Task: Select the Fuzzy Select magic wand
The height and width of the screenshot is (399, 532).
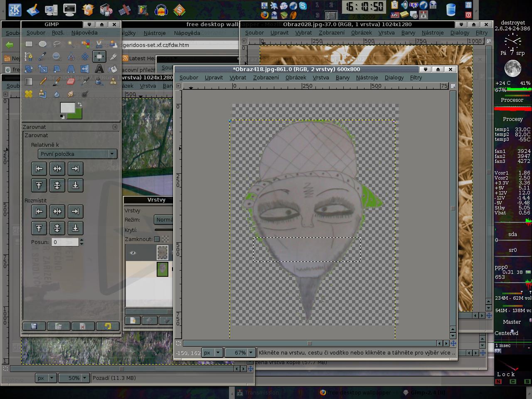Action: tap(71, 44)
